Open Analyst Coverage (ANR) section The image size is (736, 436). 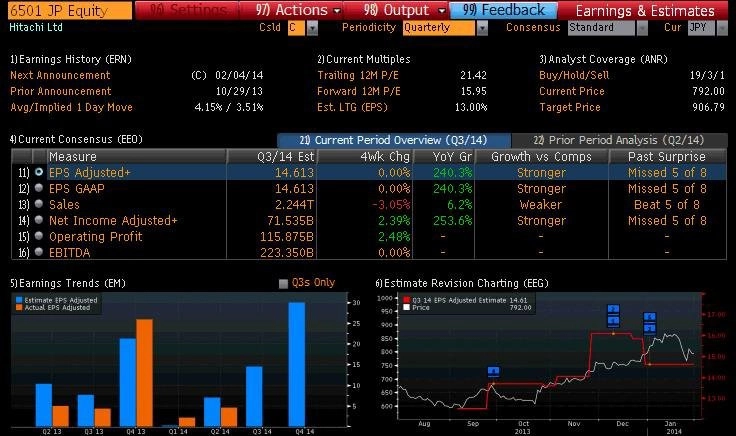tap(603, 59)
